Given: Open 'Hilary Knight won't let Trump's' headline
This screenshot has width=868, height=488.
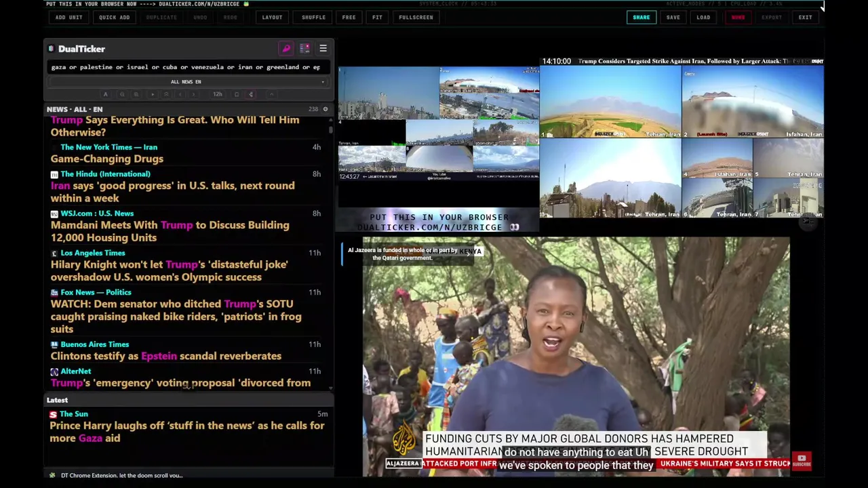Looking at the screenshot, I should pos(169,270).
